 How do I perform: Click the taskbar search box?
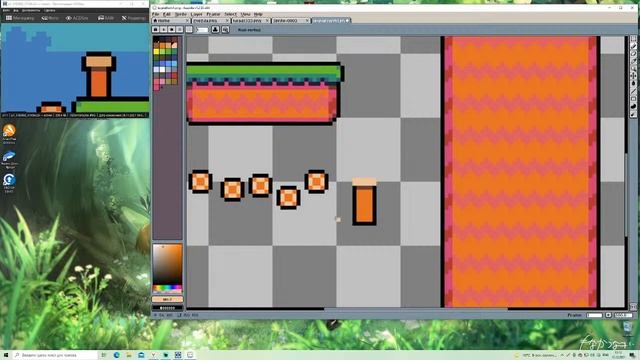click(x=56, y=355)
